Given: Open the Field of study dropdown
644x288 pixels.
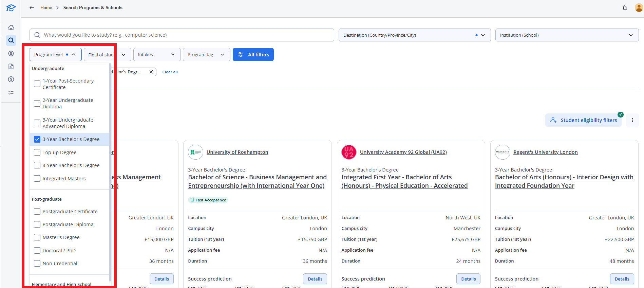Looking at the screenshot, I should point(107,55).
